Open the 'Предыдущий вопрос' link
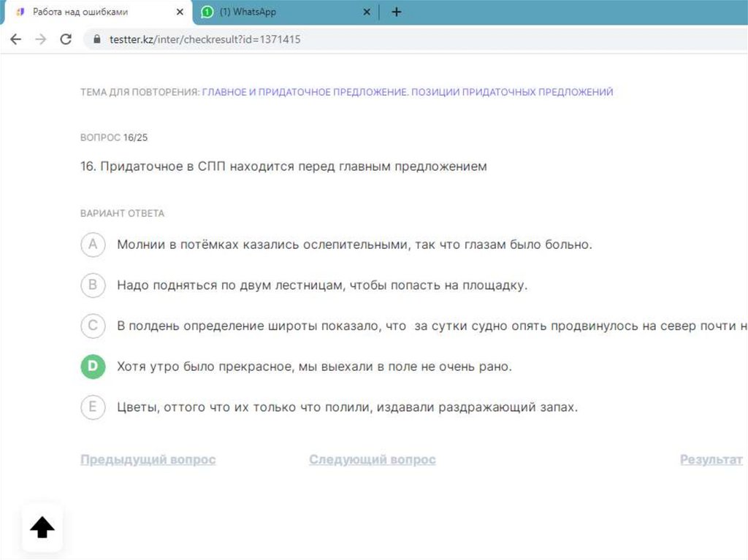Viewport: 748px width, 560px height. click(148, 459)
